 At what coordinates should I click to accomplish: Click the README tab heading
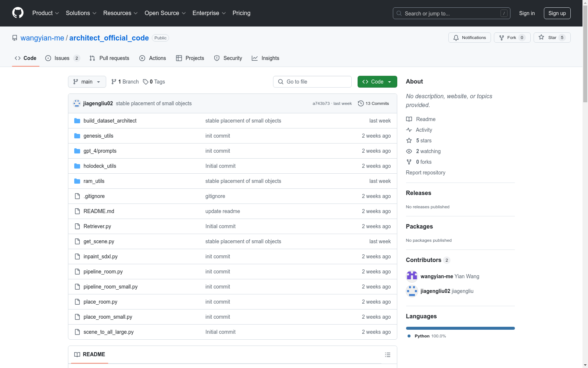[90, 354]
